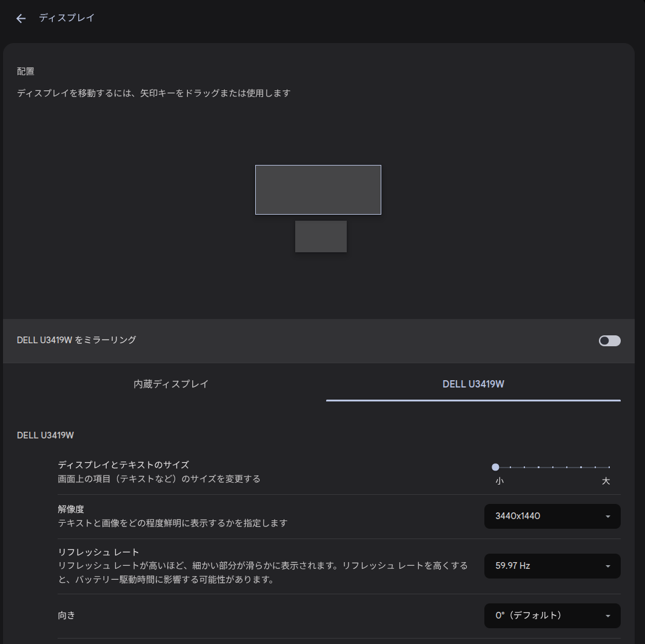
Task: Set display size slider to the largest tick
Action: (x=609, y=467)
